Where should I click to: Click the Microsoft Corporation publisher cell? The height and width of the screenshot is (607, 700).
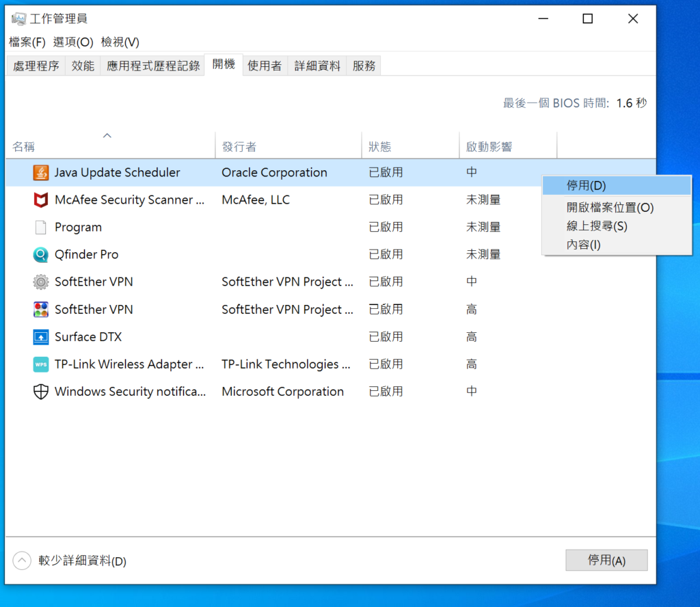[x=282, y=392]
